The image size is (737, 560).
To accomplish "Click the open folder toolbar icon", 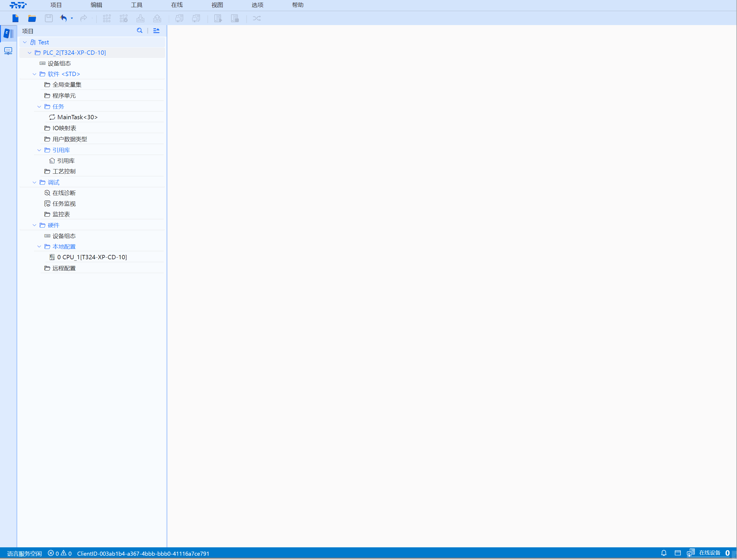I will pos(32,18).
